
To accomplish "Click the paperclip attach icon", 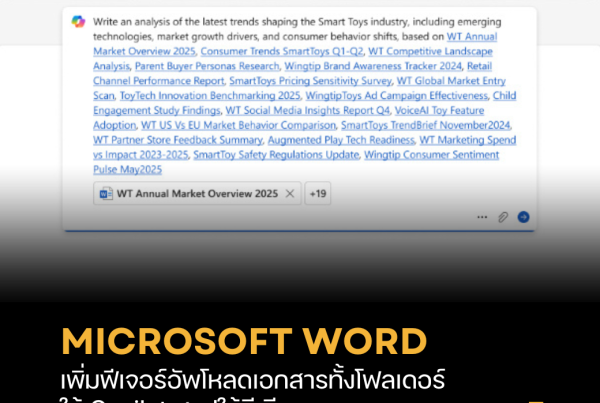I will [503, 216].
